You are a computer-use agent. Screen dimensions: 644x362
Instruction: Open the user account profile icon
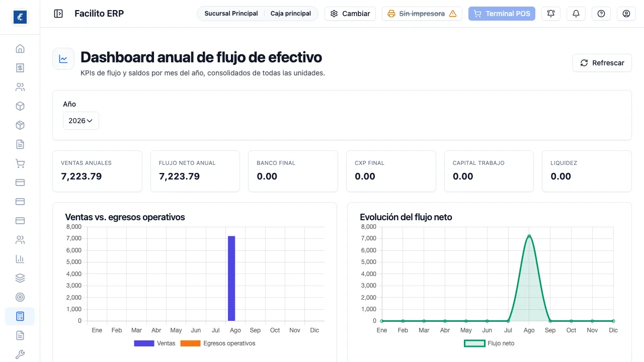[x=626, y=14]
